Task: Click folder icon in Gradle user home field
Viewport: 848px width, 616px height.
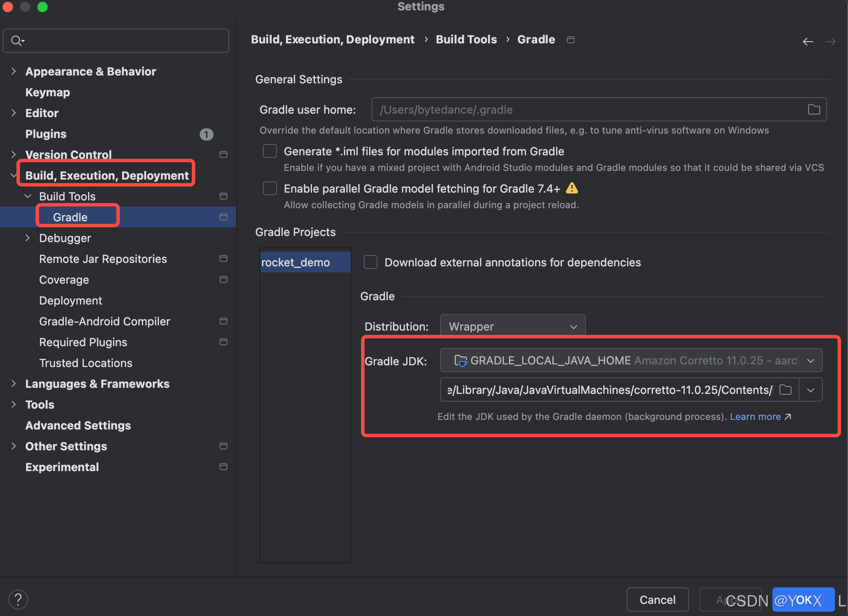Action: click(814, 110)
